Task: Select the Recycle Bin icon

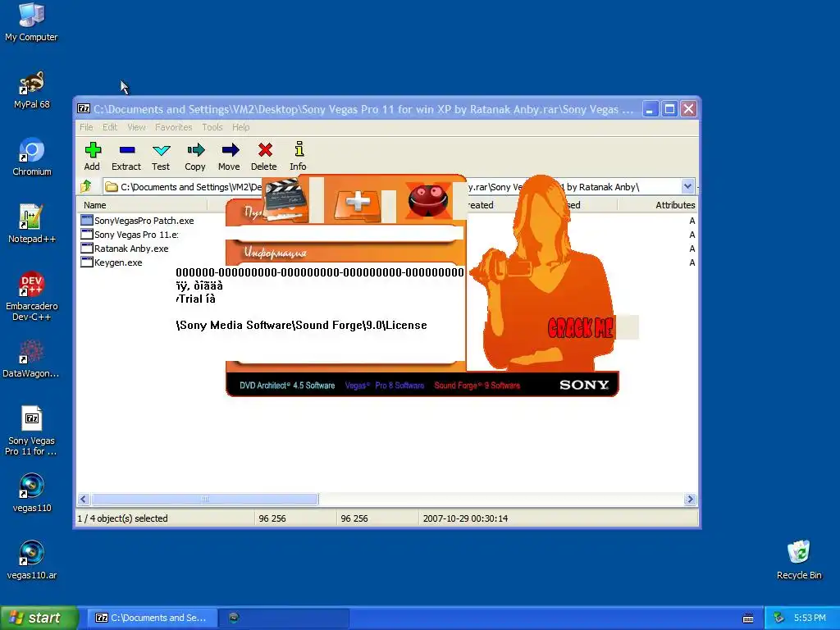Action: coord(799,559)
